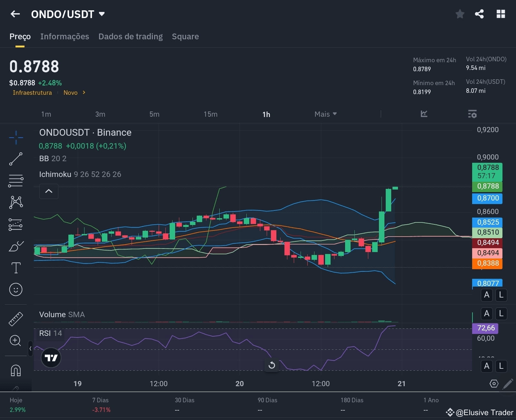
Task: Toggle log scale L on main chart
Action: 501,295
